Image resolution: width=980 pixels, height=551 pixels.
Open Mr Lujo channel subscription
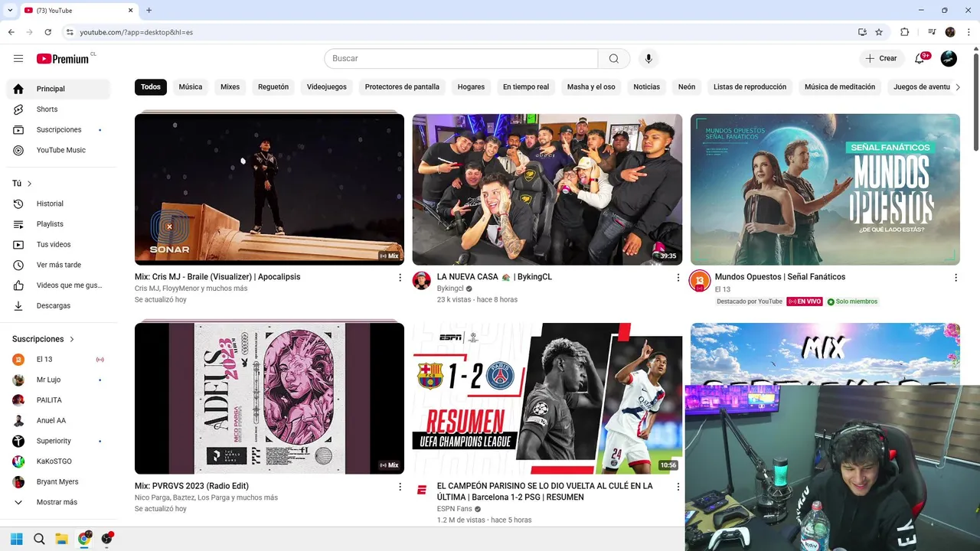pos(58,380)
